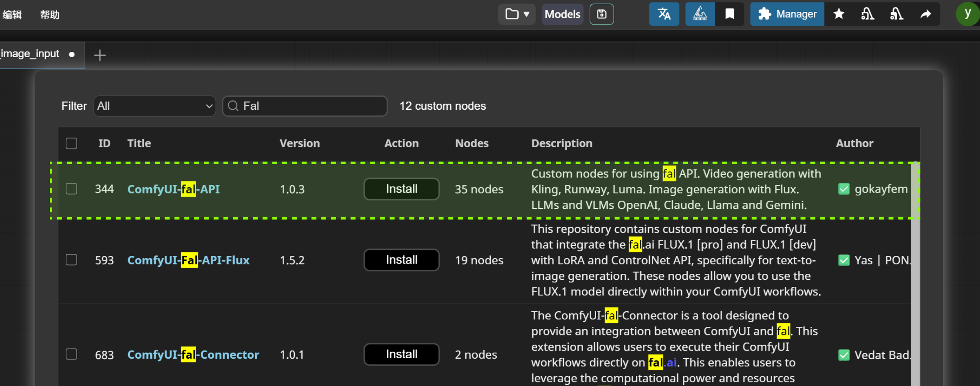
Task: Open the green user avatar 'y'
Action: [x=967, y=14]
